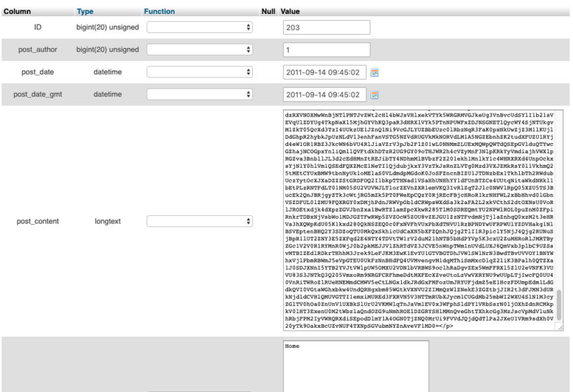Screen dimensions: 573x392
Task: Click datetime type in post_date row
Action: point(108,72)
